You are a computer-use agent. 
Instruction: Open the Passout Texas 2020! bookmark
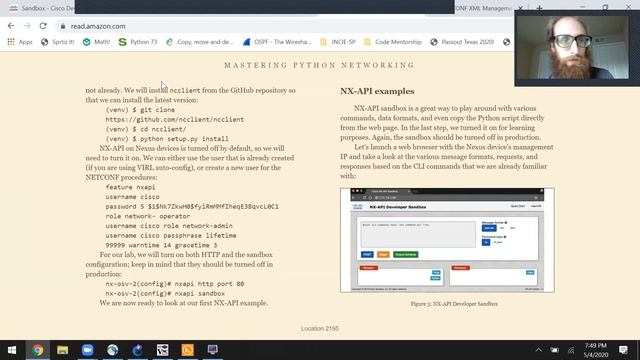click(x=462, y=42)
